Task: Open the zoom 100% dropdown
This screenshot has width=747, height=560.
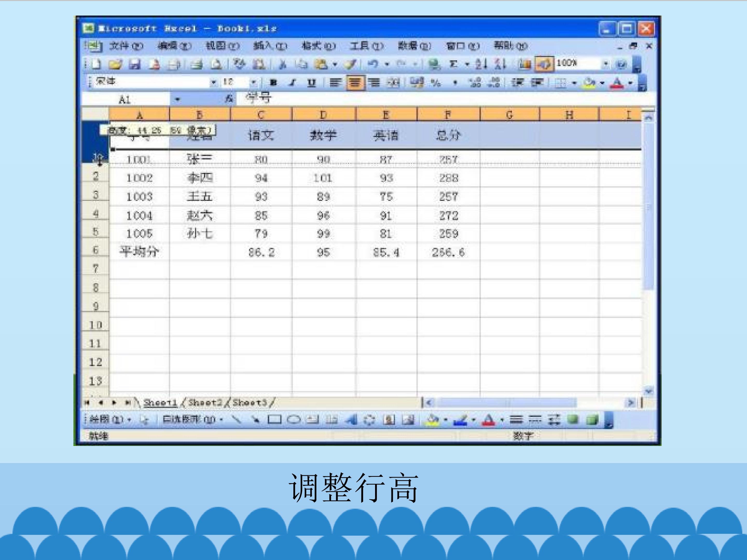Action: [606, 64]
